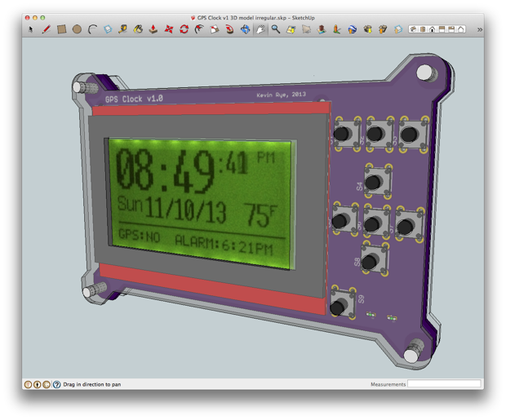The width and height of the screenshot is (506, 420).
Task: Click the Get Models icon
Action: coord(367,29)
